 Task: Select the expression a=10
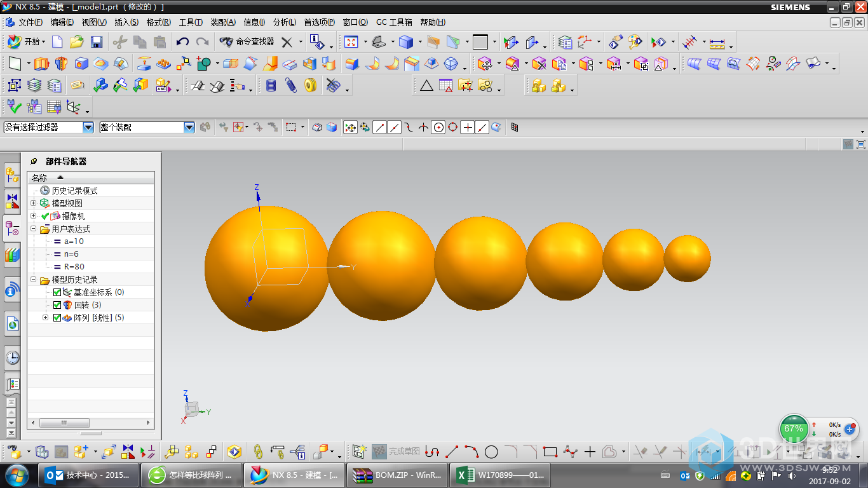(74, 241)
